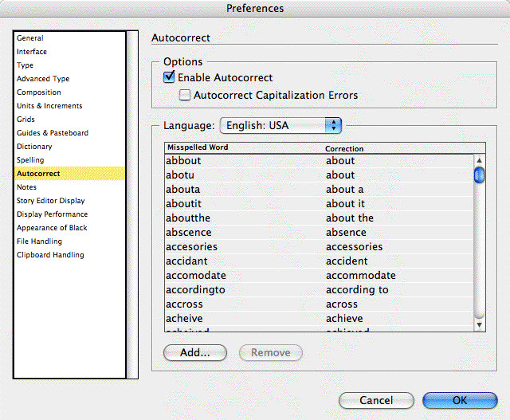Select the 'abotu' row
This screenshot has width=510, height=420.
pyautogui.click(x=319, y=175)
